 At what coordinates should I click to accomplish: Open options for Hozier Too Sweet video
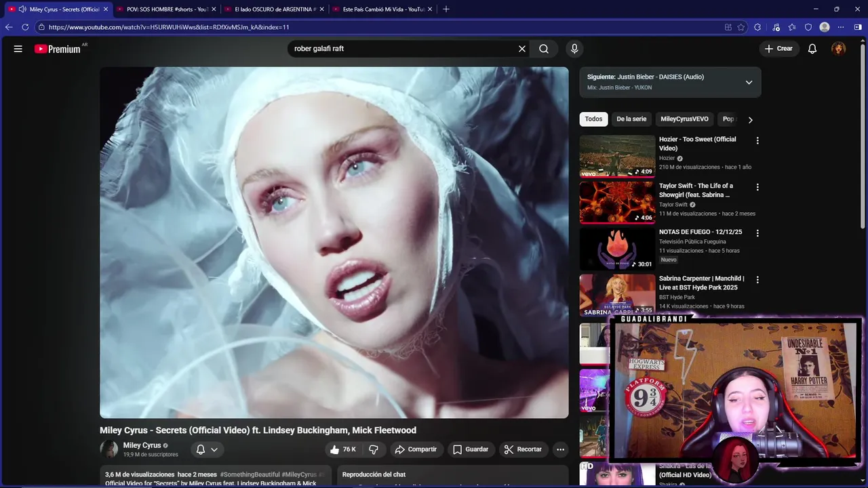coord(757,141)
